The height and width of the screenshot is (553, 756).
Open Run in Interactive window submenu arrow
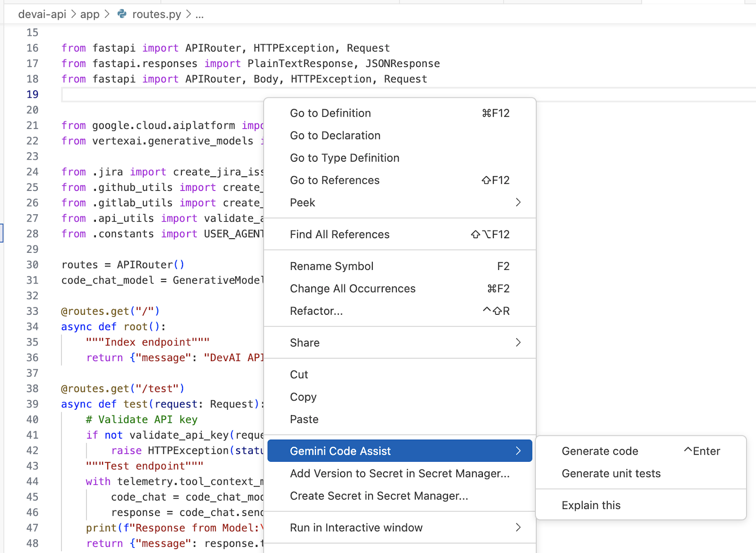(x=518, y=527)
